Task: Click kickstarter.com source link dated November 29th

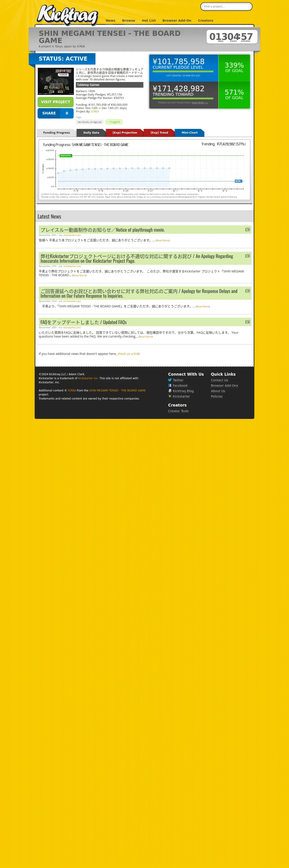Action: pyautogui.click(x=72, y=235)
